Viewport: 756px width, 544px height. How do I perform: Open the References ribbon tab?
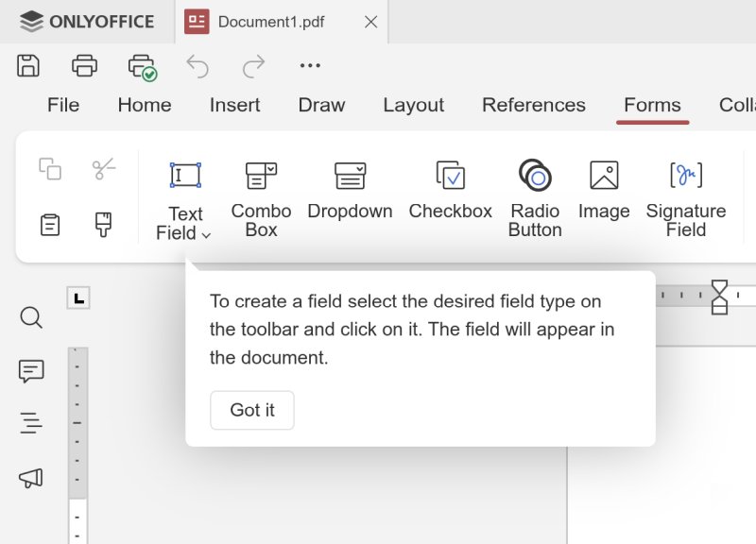click(x=533, y=105)
